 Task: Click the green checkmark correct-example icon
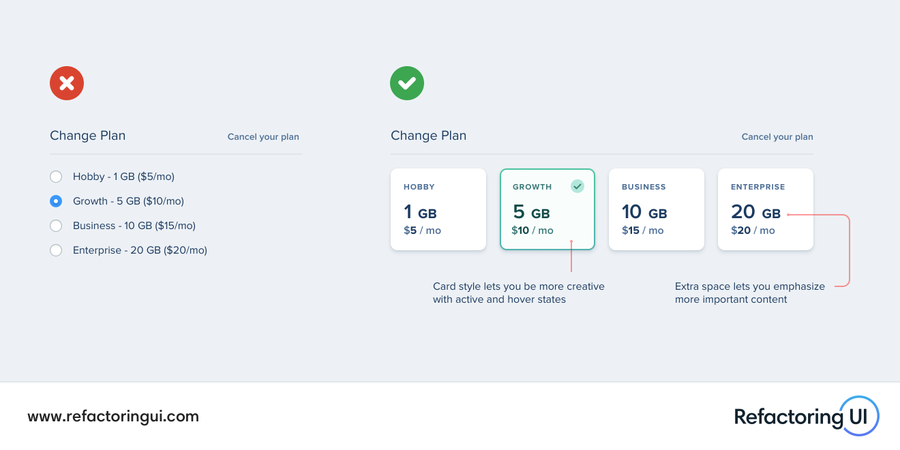[407, 83]
